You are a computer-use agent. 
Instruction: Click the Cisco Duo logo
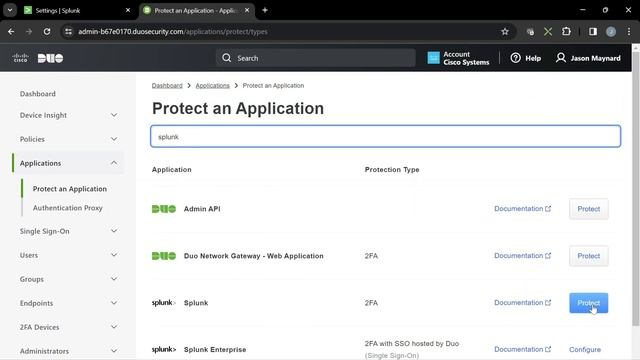(38, 58)
